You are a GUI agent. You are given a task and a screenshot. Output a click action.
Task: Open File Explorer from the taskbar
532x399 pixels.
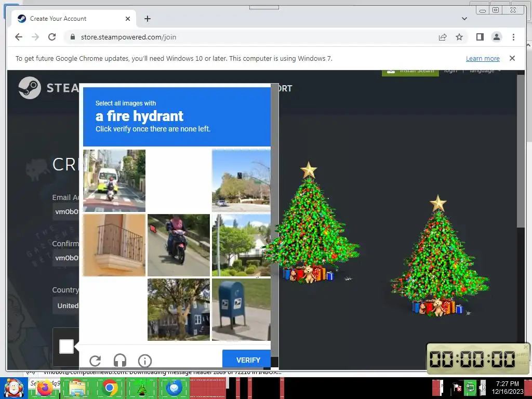77,389
